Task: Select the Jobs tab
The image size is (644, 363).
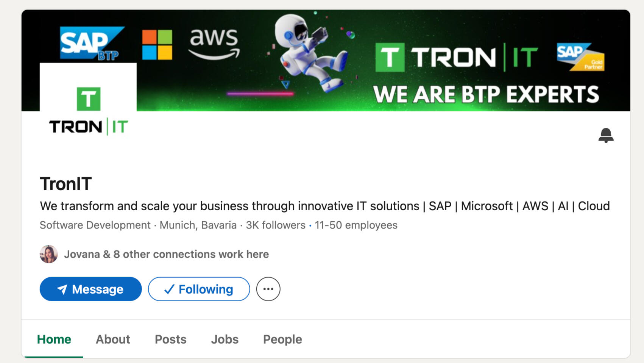Action: pyautogui.click(x=225, y=339)
